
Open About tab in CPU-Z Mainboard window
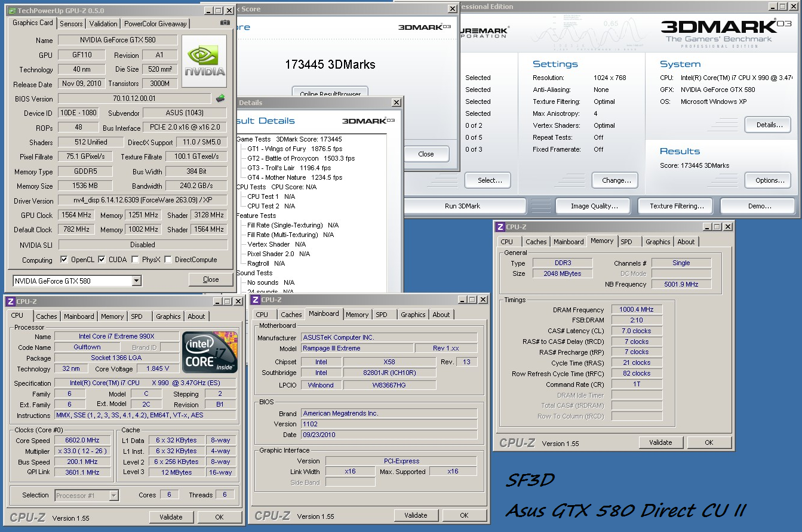pos(441,315)
